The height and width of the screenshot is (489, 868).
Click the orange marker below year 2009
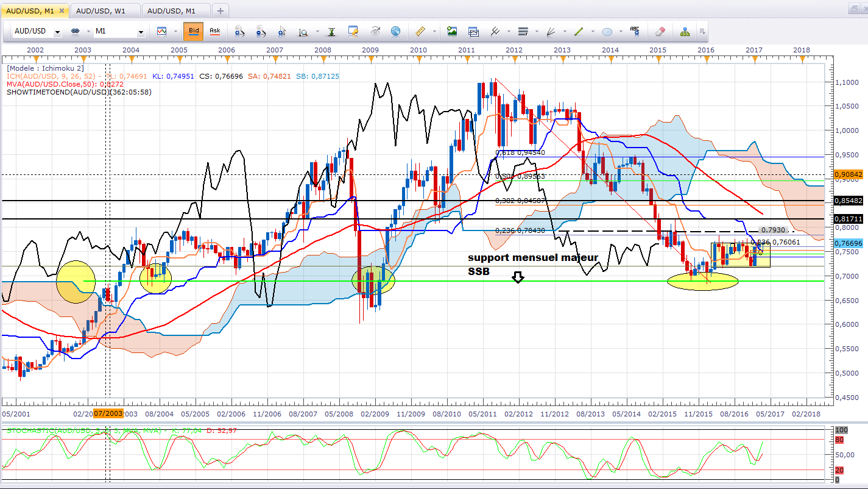[370, 59]
